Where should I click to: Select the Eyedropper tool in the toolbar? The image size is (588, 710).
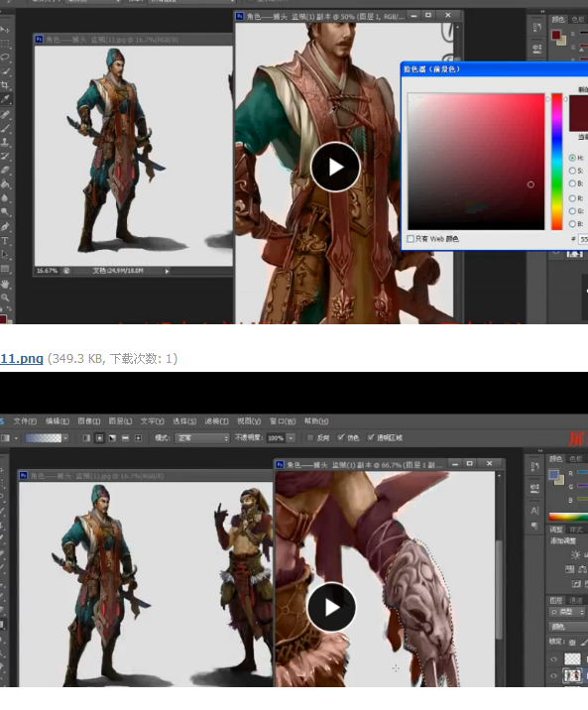pyautogui.click(x=6, y=99)
